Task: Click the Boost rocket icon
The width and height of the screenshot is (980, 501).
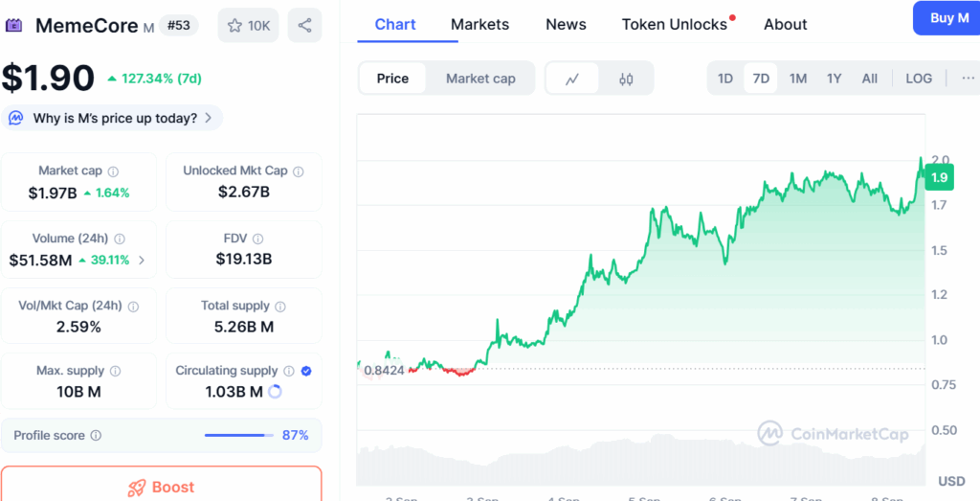Action: [137, 488]
